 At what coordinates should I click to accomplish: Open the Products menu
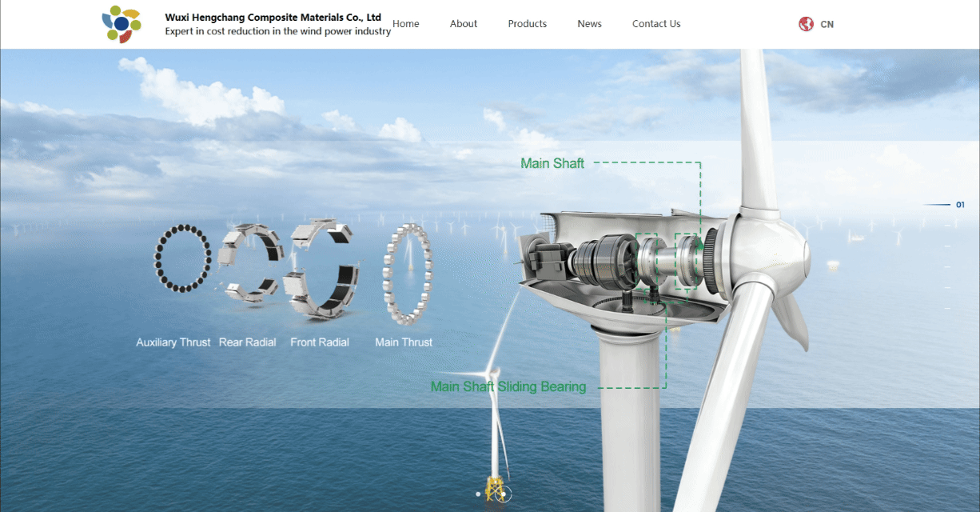[x=528, y=24]
